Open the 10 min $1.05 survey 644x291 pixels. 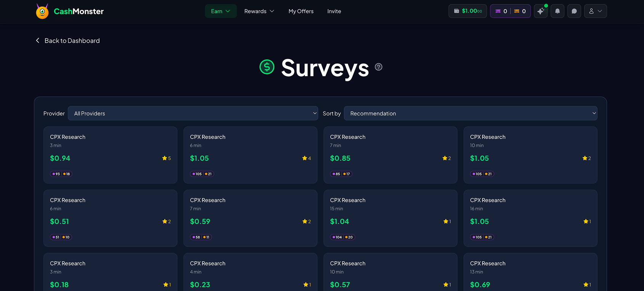530,155
